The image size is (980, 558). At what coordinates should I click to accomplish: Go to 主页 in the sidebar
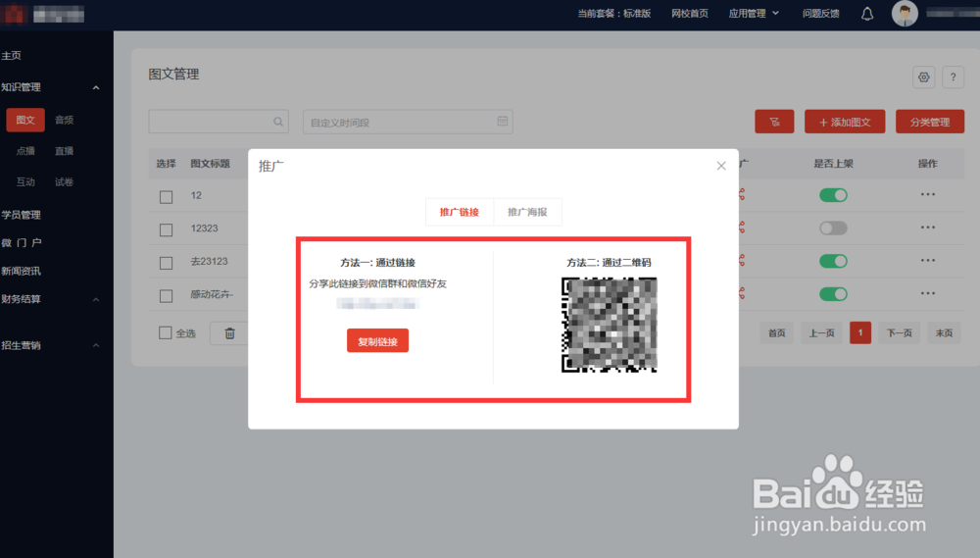click(x=11, y=56)
